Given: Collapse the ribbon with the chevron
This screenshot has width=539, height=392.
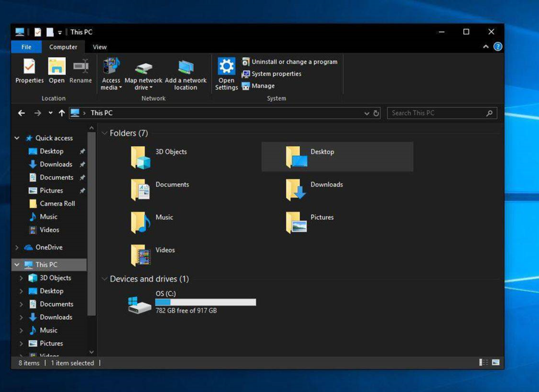Looking at the screenshot, I should 486,47.
